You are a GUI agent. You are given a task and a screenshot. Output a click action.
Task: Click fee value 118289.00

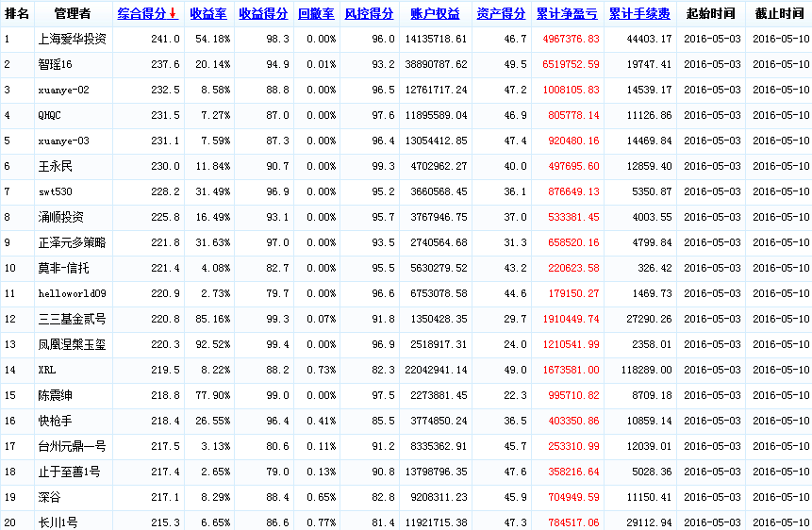click(x=647, y=370)
